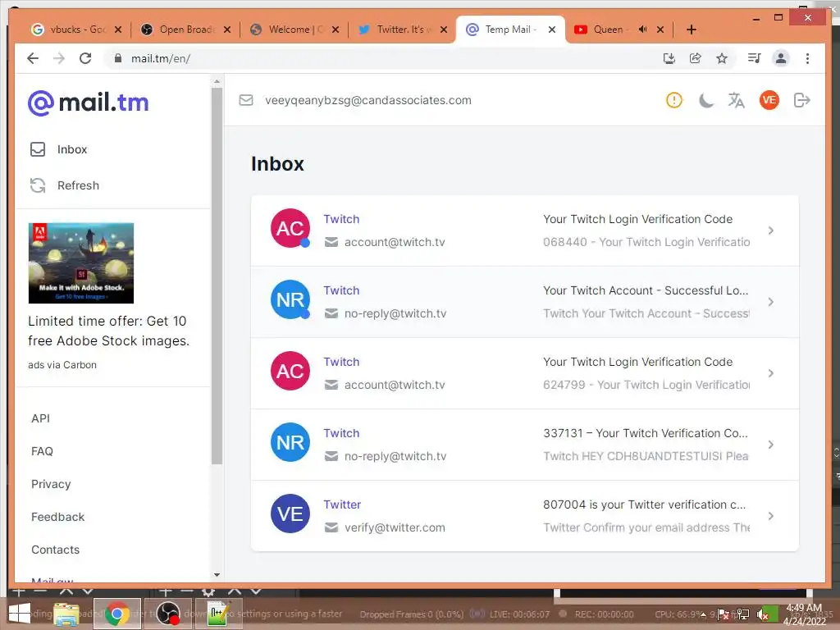840x630 pixels.
Task: Mute the Queen tab audio icon
Action: [x=643, y=30]
